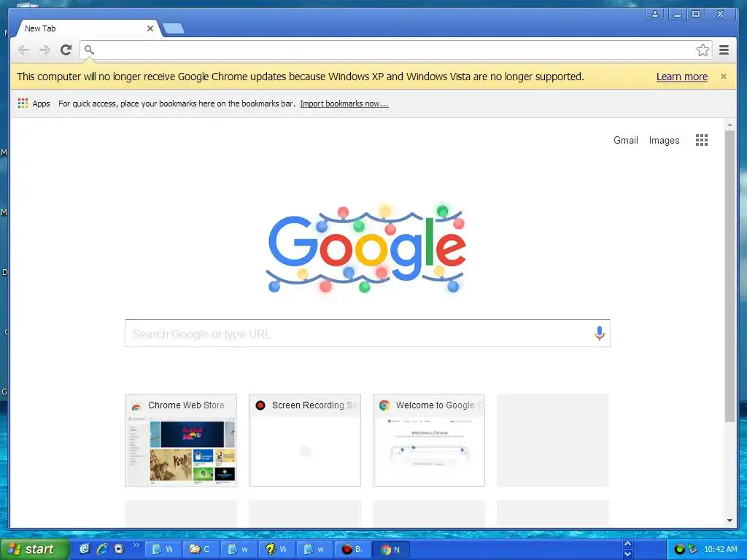
Task: Open the Screen Recording site thumbnail
Action: (x=304, y=440)
